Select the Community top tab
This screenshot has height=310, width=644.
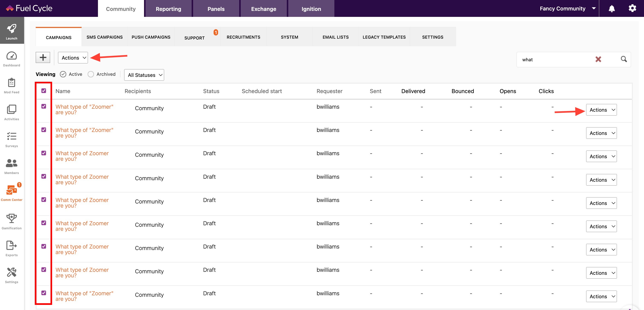pyautogui.click(x=121, y=9)
